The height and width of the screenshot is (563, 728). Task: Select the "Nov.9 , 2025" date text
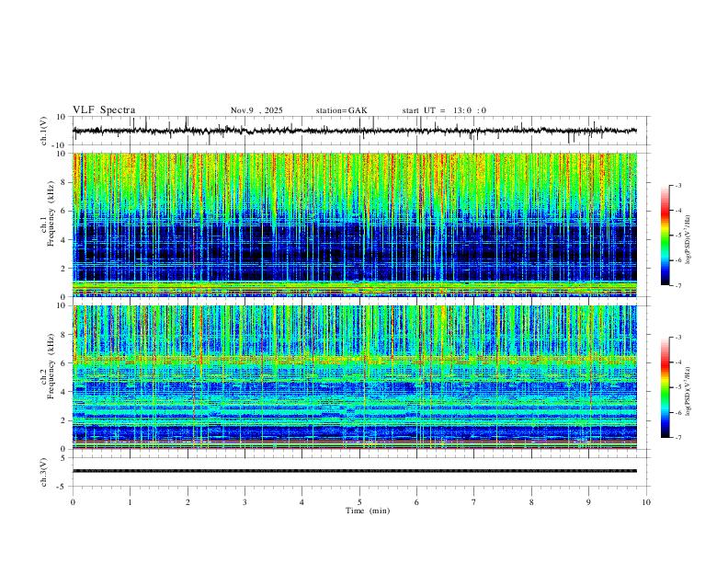click(256, 110)
